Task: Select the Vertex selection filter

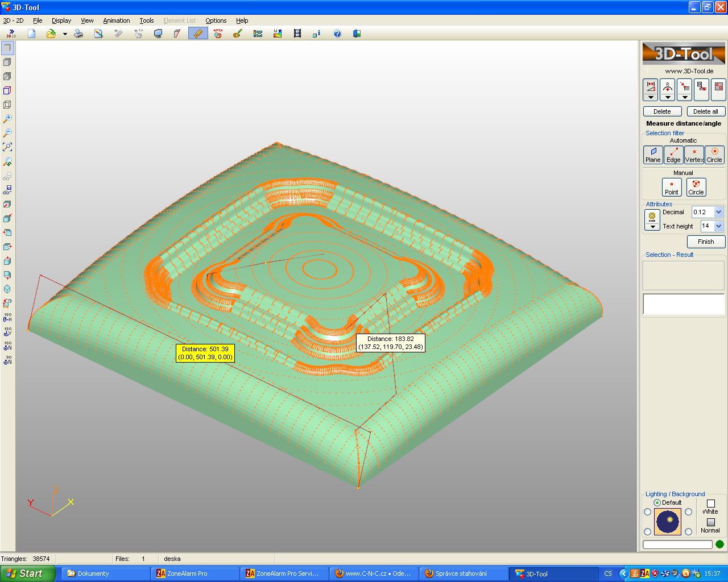Action: (x=694, y=155)
